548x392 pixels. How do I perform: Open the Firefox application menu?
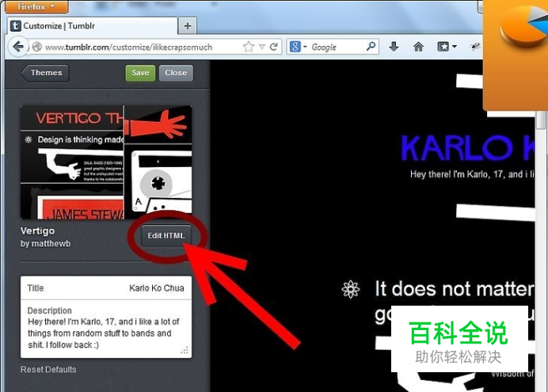tap(36, 6)
